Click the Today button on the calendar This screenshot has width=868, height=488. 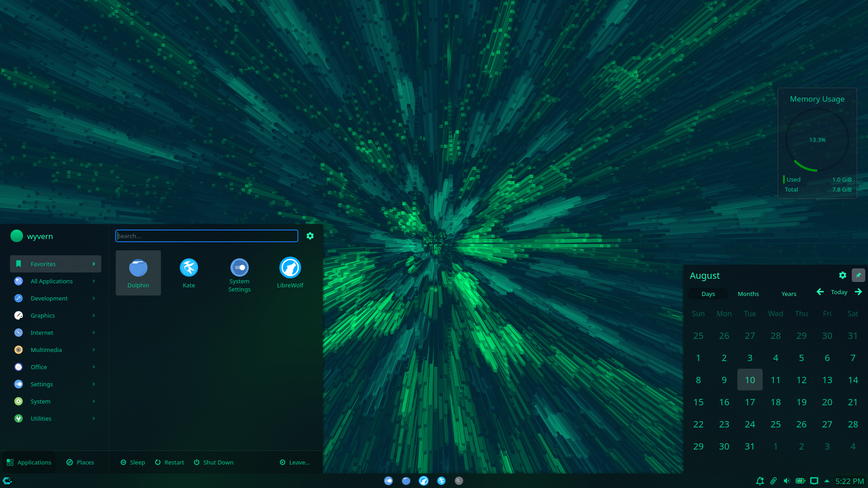(x=839, y=292)
